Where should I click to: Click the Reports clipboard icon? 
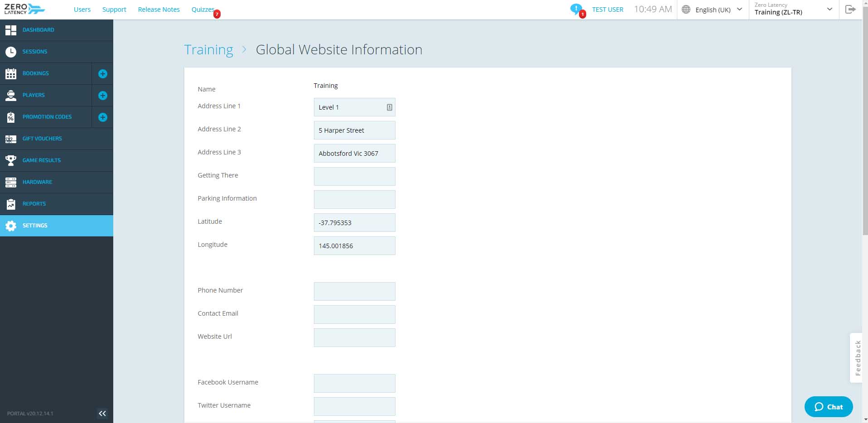click(11, 204)
